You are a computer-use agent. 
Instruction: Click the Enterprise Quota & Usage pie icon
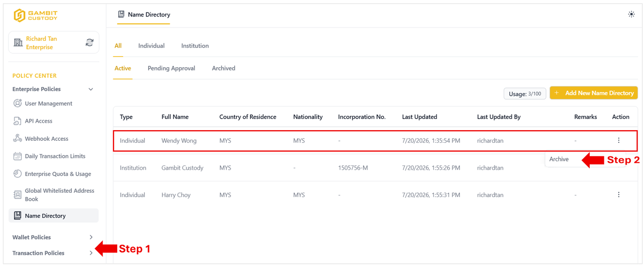click(17, 174)
